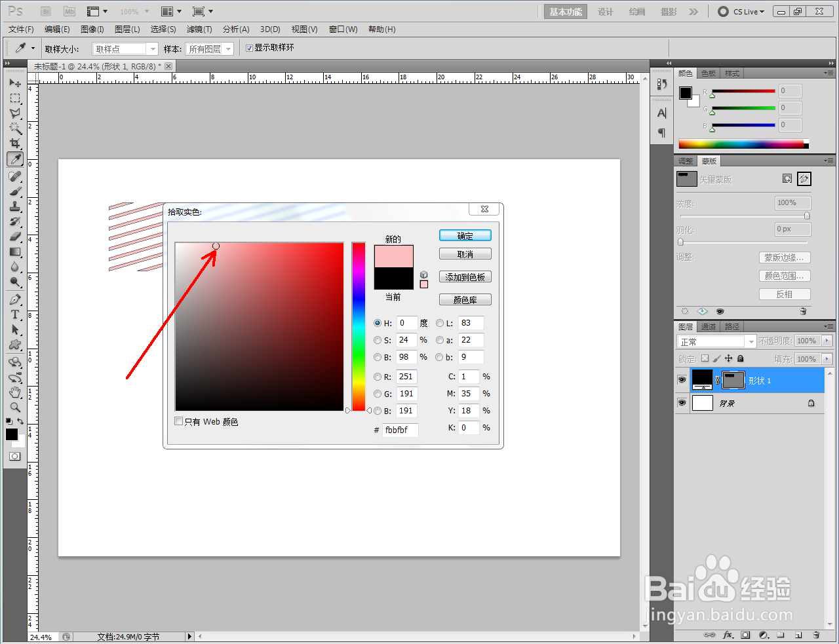Viewport: 839px width, 644px height.
Task: Select the Brush tool
Action: click(x=15, y=191)
